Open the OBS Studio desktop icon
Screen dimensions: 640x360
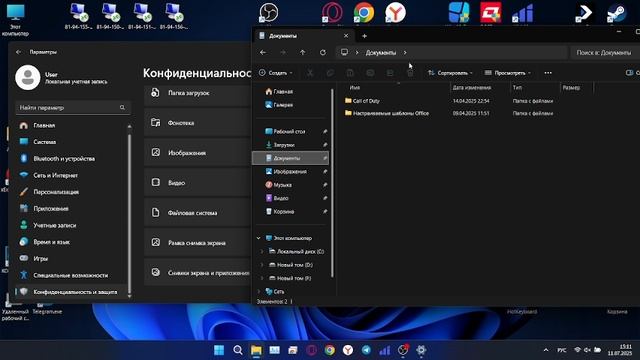click(x=269, y=13)
